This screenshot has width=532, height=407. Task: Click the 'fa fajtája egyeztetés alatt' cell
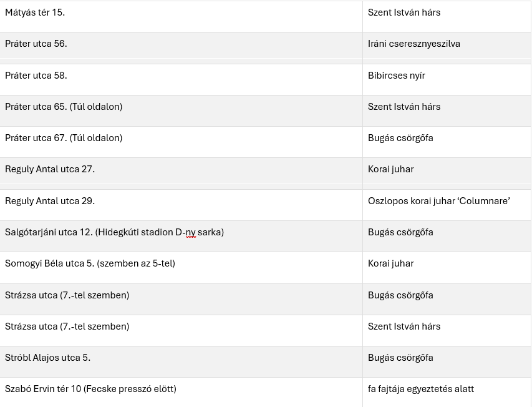pyautogui.click(x=421, y=389)
